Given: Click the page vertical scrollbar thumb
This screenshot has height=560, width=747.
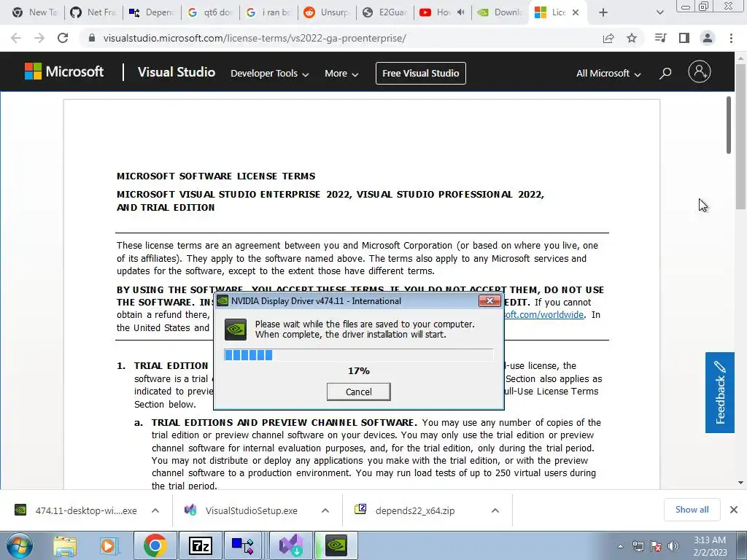Looking at the screenshot, I should point(741,136).
